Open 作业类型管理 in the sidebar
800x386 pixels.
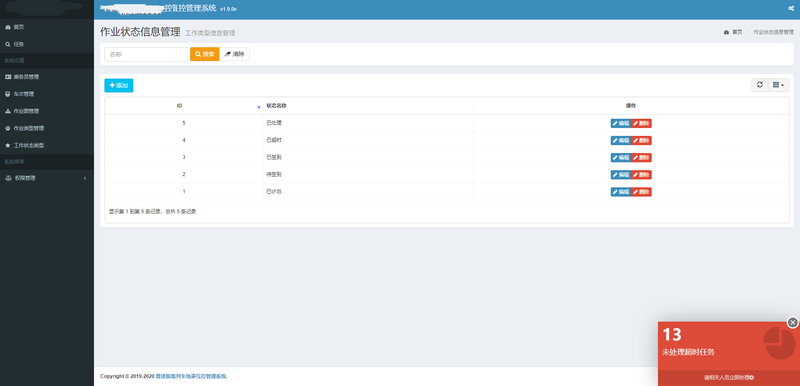pyautogui.click(x=46, y=128)
